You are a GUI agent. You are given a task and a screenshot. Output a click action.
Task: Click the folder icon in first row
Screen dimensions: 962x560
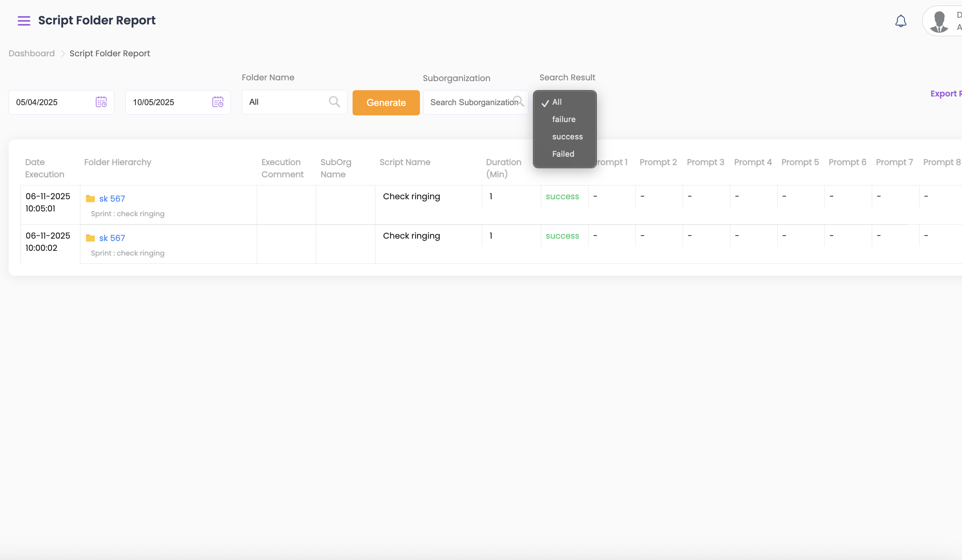(90, 198)
